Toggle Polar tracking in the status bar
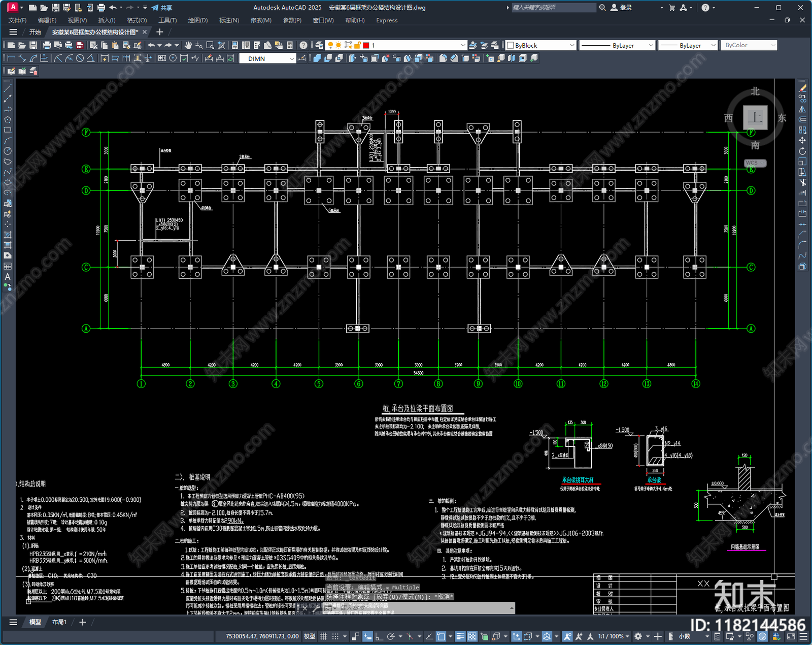The image size is (812, 645). coord(391,636)
